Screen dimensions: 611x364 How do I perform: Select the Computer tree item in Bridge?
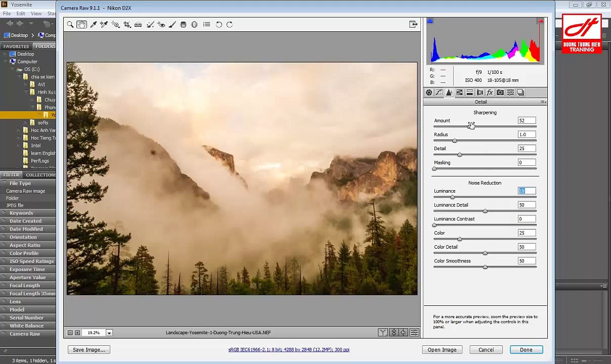[27, 62]
